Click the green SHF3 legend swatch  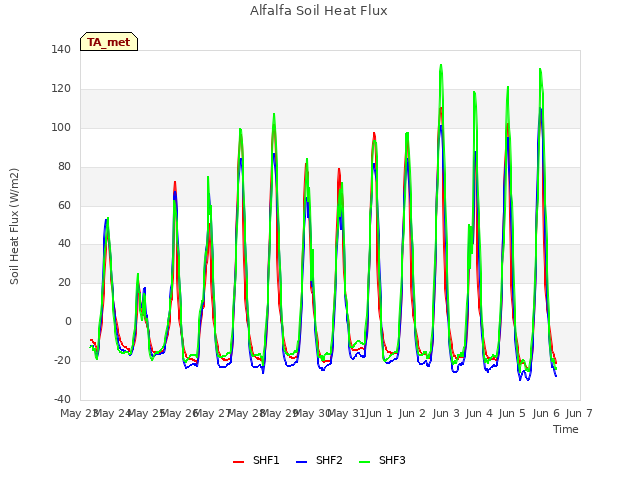click(364, 462)
